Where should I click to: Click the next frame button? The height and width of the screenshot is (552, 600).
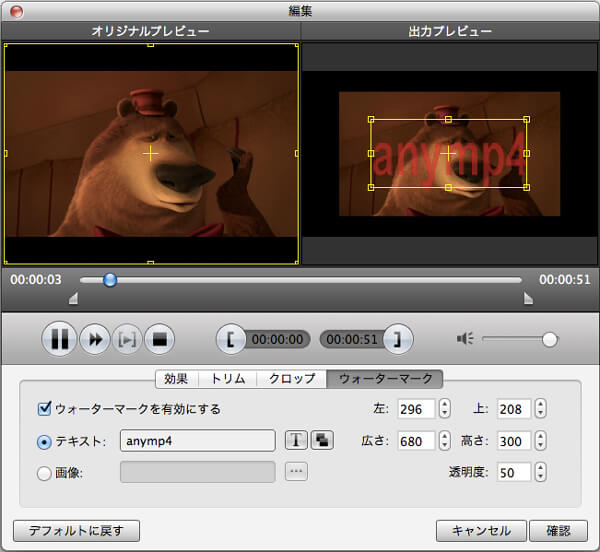tap(127, 339)
